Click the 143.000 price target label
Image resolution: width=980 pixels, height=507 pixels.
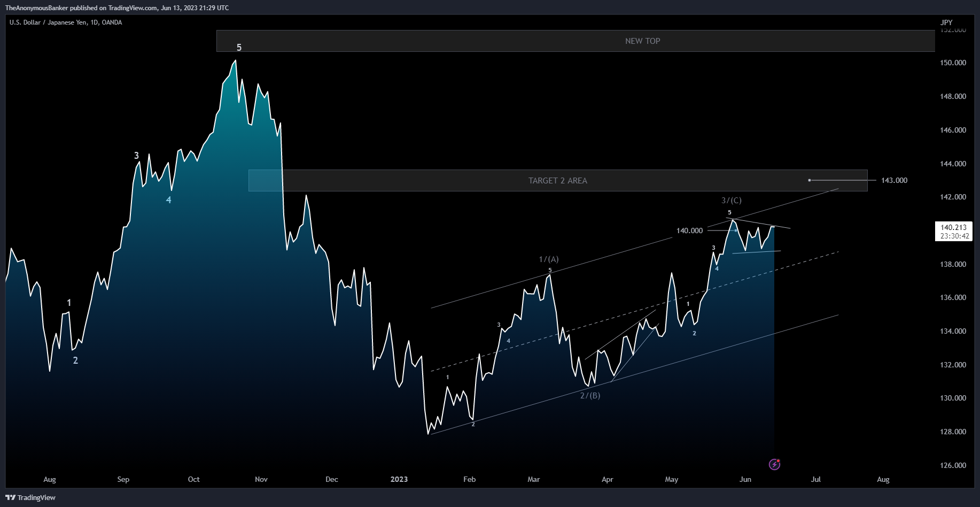point(894,180)
